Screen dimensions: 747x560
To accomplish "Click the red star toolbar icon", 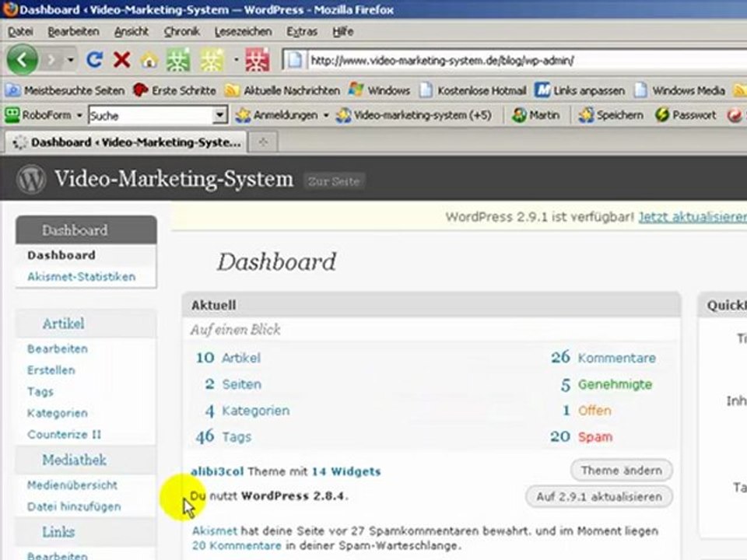I will point(258,60).
